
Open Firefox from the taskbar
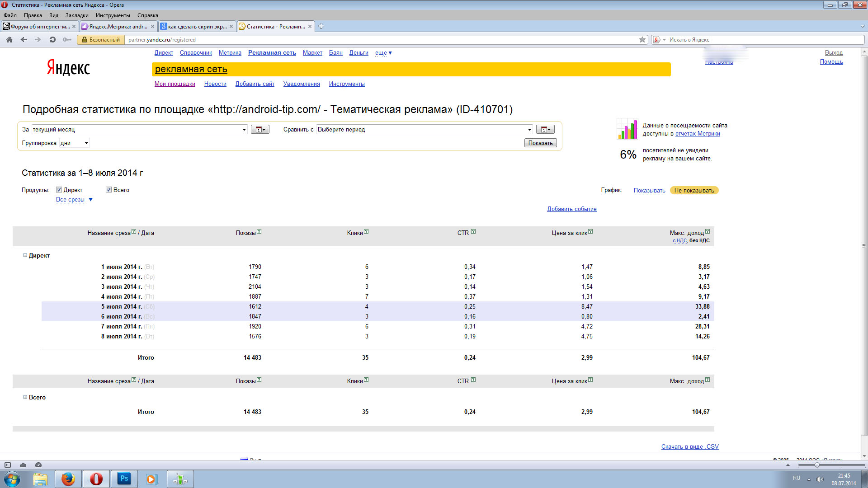pyautogui.click(x=68, y=479)
